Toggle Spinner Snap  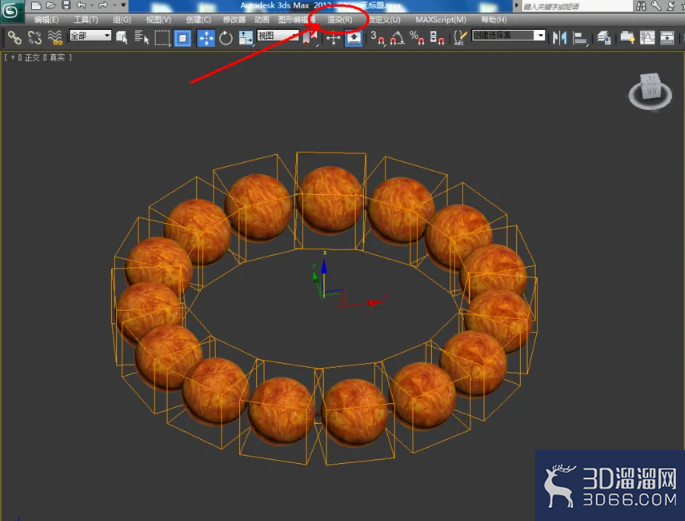click(x=437, y=38)
